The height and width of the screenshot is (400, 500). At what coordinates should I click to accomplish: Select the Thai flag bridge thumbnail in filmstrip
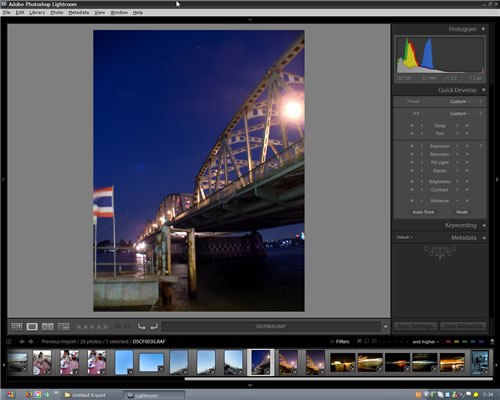click(261, 362)
